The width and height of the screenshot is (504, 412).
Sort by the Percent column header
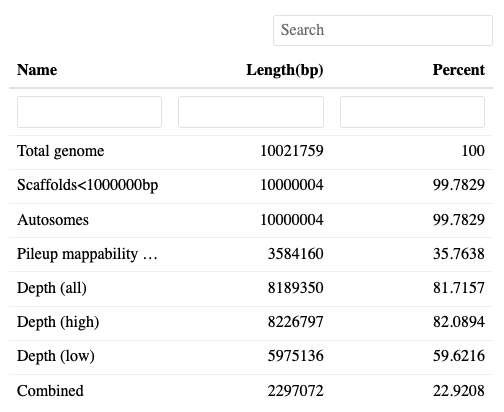click(x=459, y=70)
